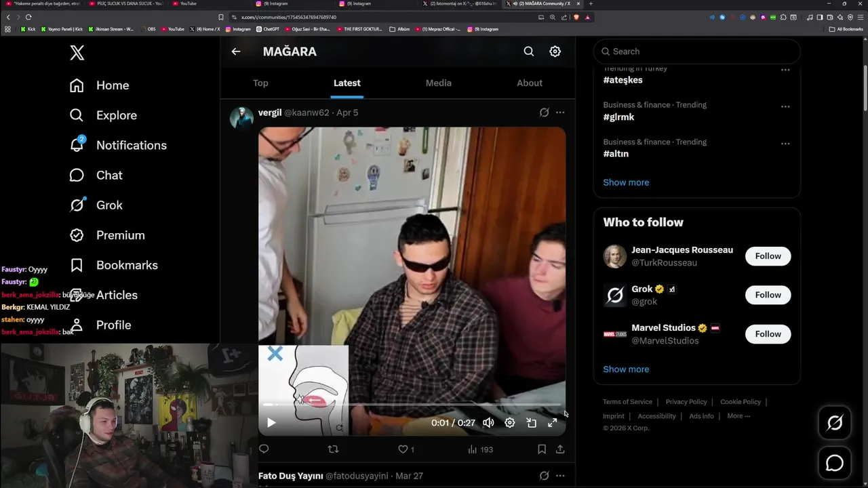Screen dimensions: 868x488
Task: Open Chat in the left sidebar
Action: click(96, 175)
